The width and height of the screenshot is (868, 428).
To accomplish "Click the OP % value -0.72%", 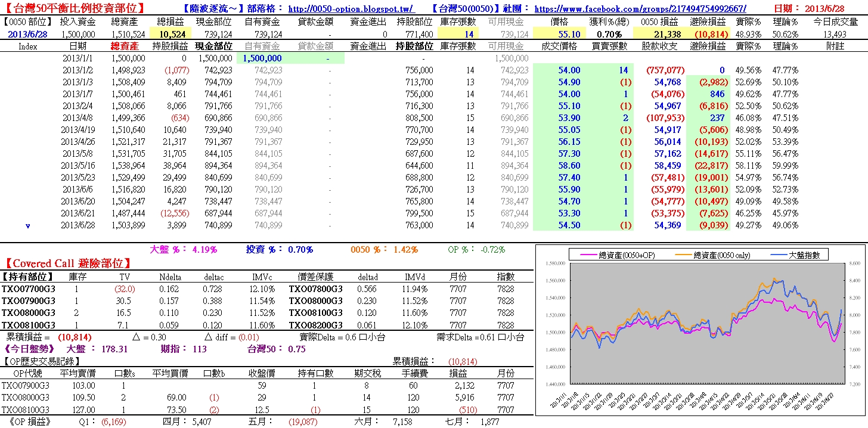I will 492,250.
